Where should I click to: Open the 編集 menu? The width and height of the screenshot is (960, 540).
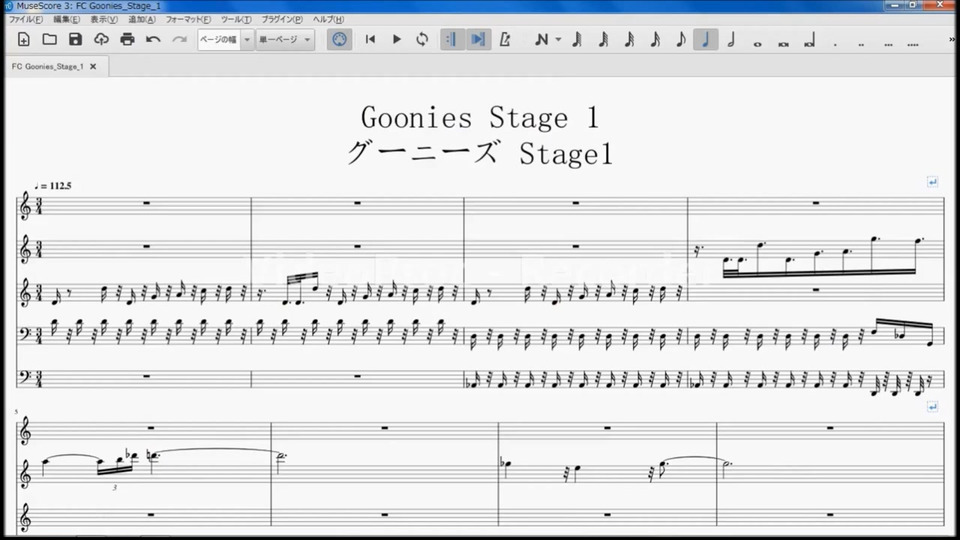point(66,20)
